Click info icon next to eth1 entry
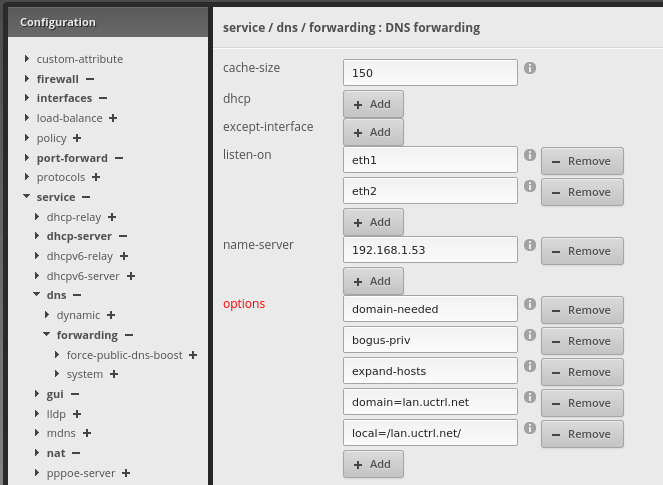This screenshot has height=485, width=663. [x=530, y=156]
